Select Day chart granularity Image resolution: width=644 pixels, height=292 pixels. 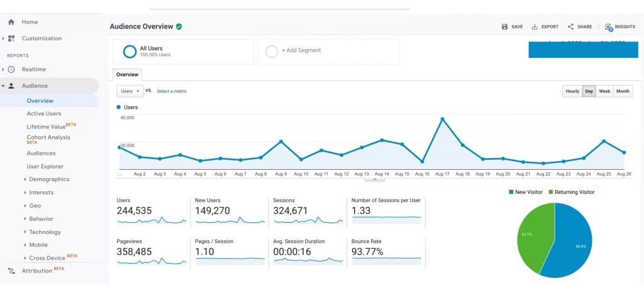[x=589, y=91]
